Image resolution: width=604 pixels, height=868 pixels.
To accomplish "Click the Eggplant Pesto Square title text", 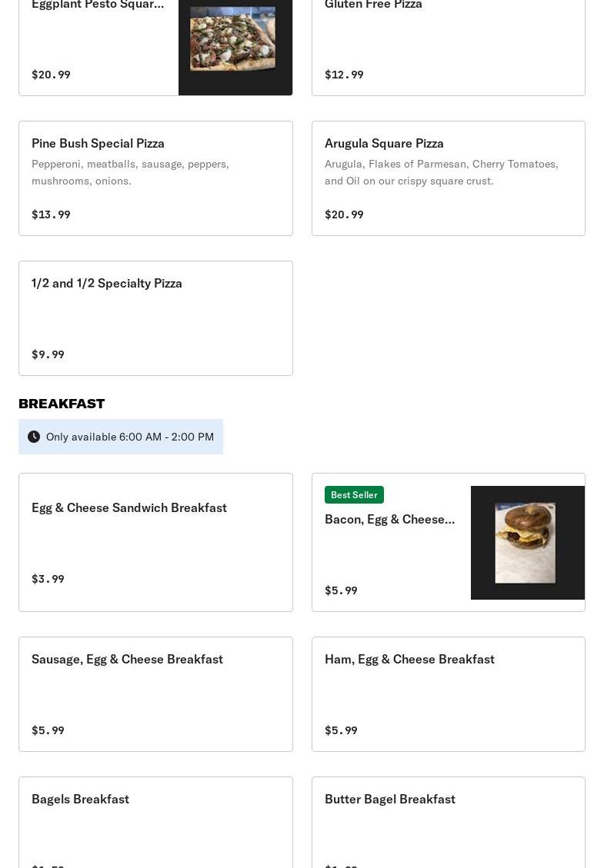I will click(98, 5).
